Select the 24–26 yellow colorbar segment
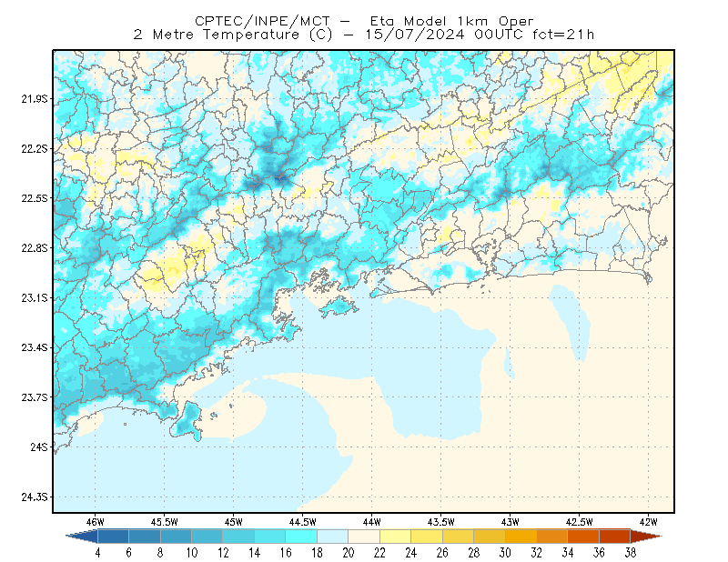This screenshot has height=562, width=728. (x=427, y=536)
